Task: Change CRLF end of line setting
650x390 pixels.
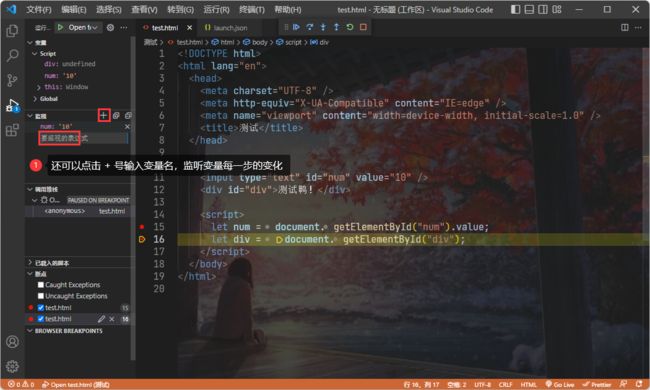Action: [505, 385]
